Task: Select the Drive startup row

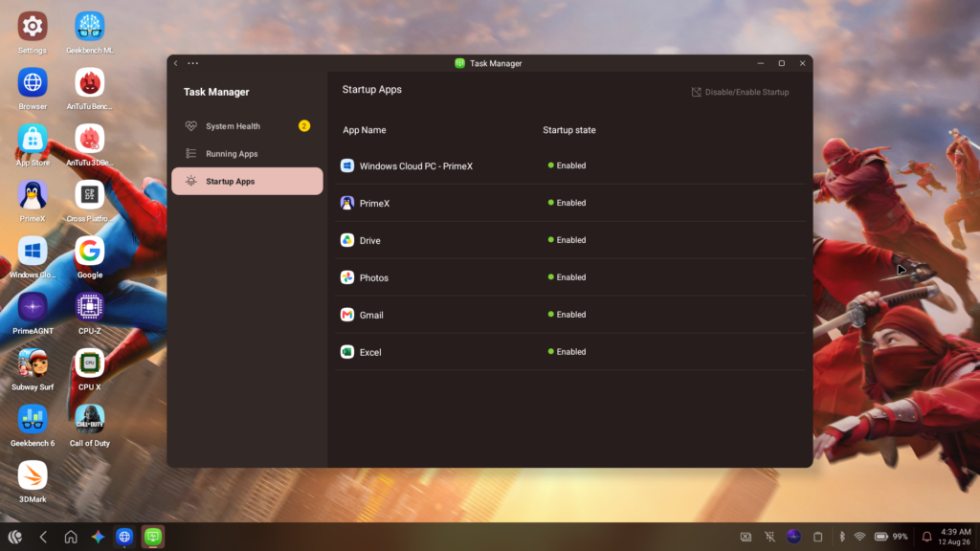Action: [570, 240]
